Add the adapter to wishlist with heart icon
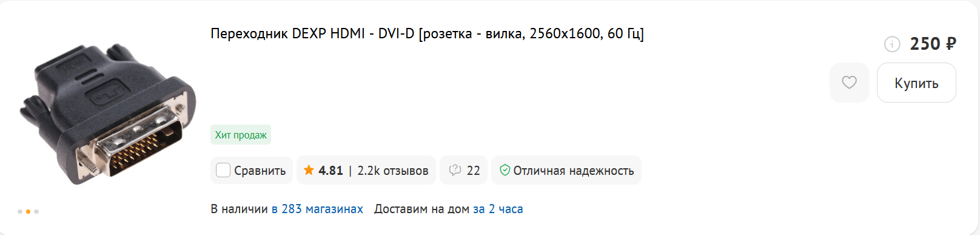This screenshot has width=980, height=235. 849,83
